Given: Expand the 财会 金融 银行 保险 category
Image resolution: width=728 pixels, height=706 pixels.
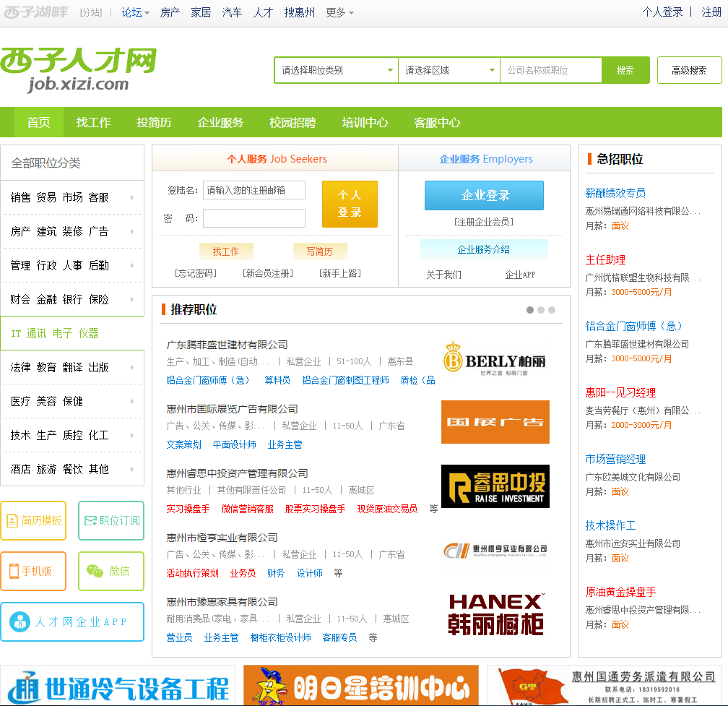Looking at the screenshot, I should click(x=72, y=299).
